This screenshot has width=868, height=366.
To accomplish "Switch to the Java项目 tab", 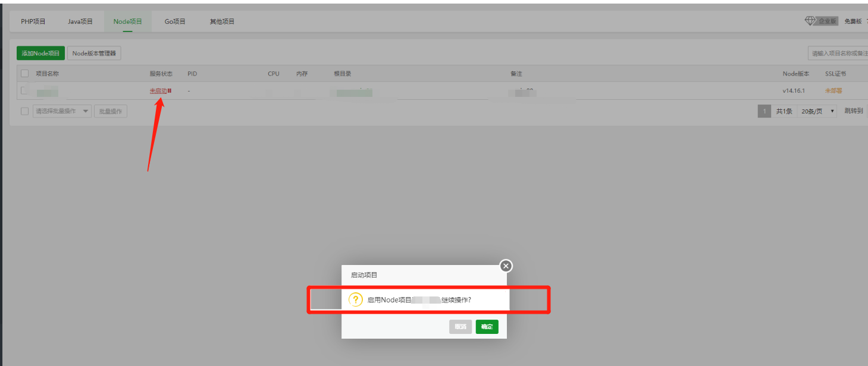I will [x=80, y=21].
